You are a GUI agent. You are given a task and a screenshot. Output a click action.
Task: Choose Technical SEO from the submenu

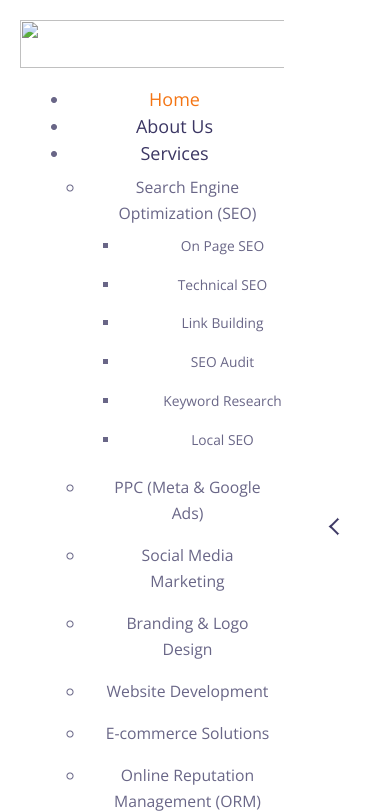coord(222,285)
